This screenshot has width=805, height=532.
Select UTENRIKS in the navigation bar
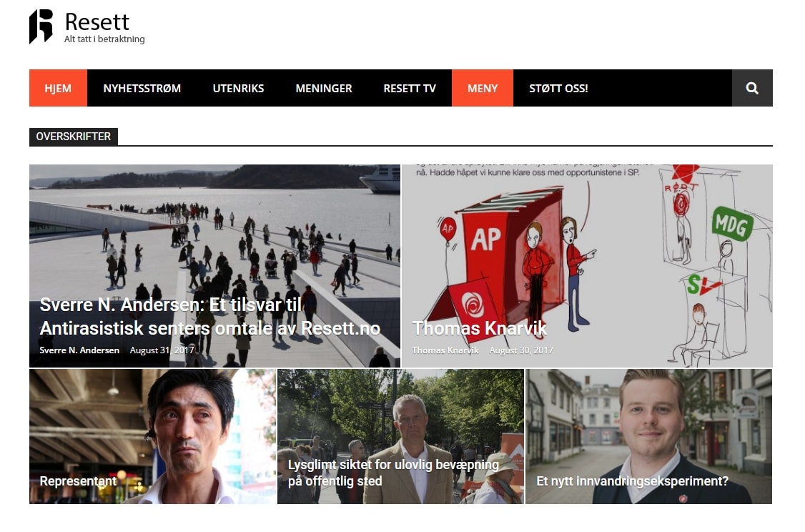tap(238, 88)
